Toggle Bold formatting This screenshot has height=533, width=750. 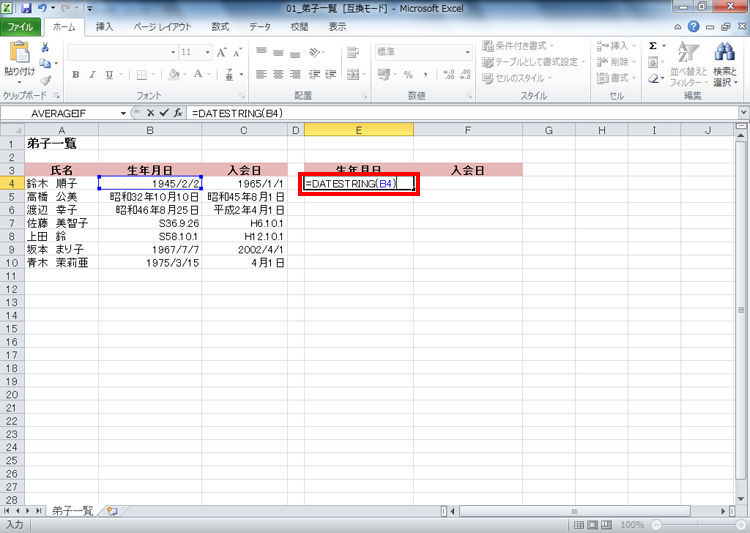[x=76, y=75]
